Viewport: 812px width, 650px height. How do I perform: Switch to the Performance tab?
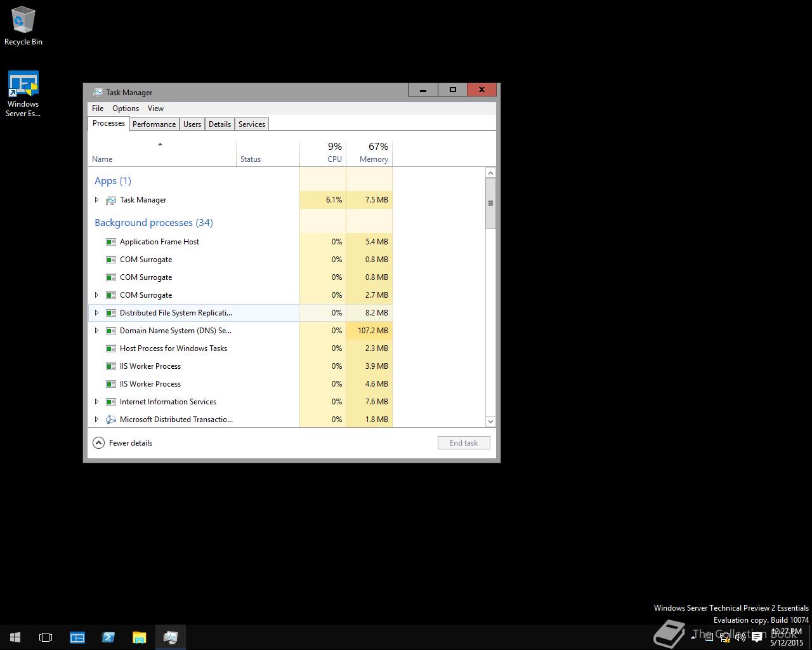click(x=154, y=124)
